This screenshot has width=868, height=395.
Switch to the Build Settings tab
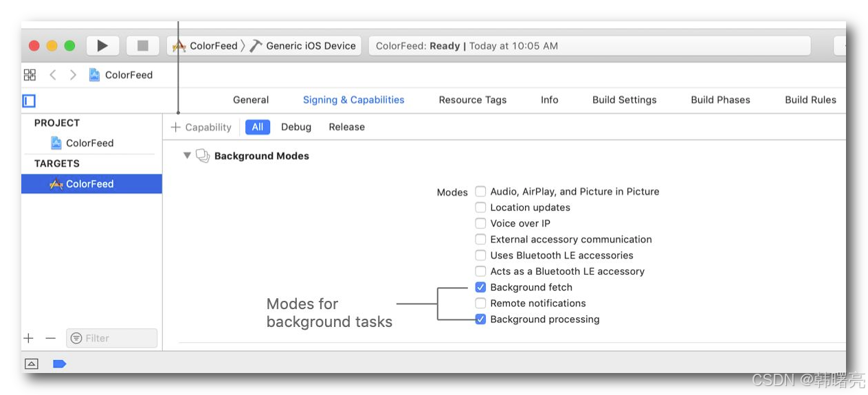click(624, 100)
